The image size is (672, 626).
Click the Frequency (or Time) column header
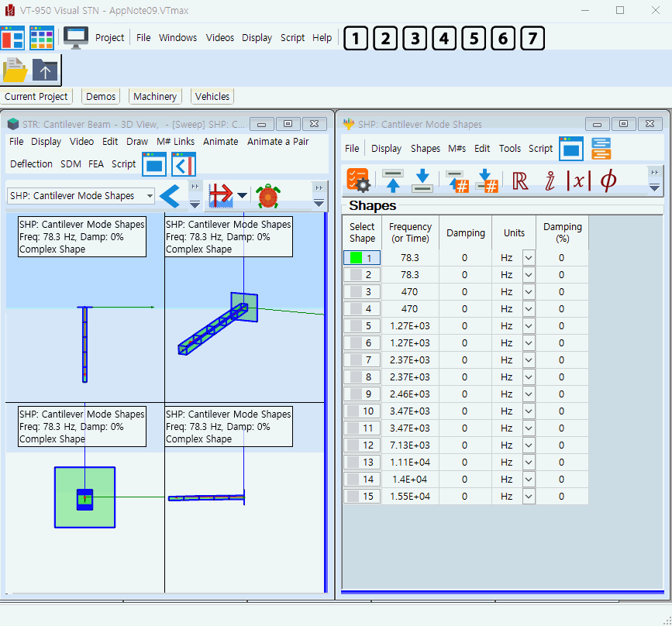410,232
